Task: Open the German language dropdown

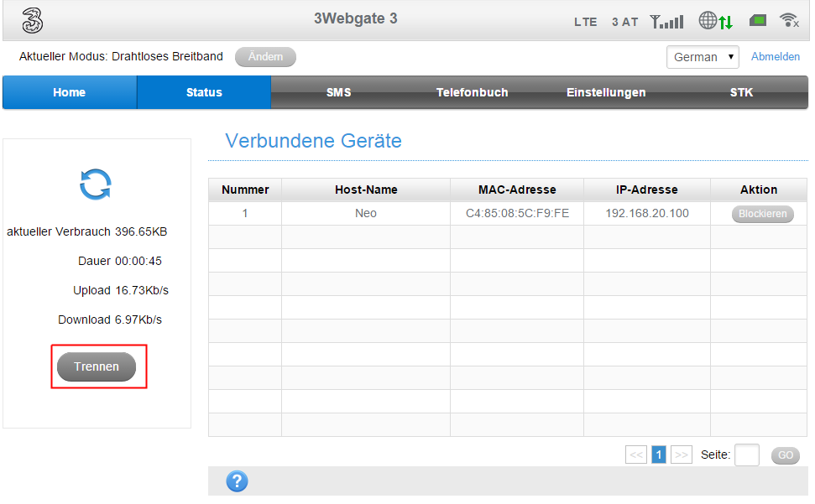Action: 703,57
